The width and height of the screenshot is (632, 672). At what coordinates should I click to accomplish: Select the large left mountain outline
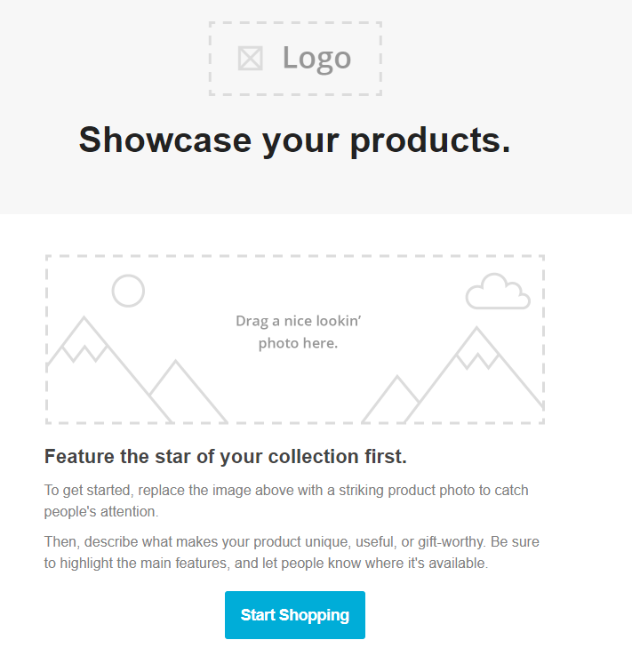109,370
